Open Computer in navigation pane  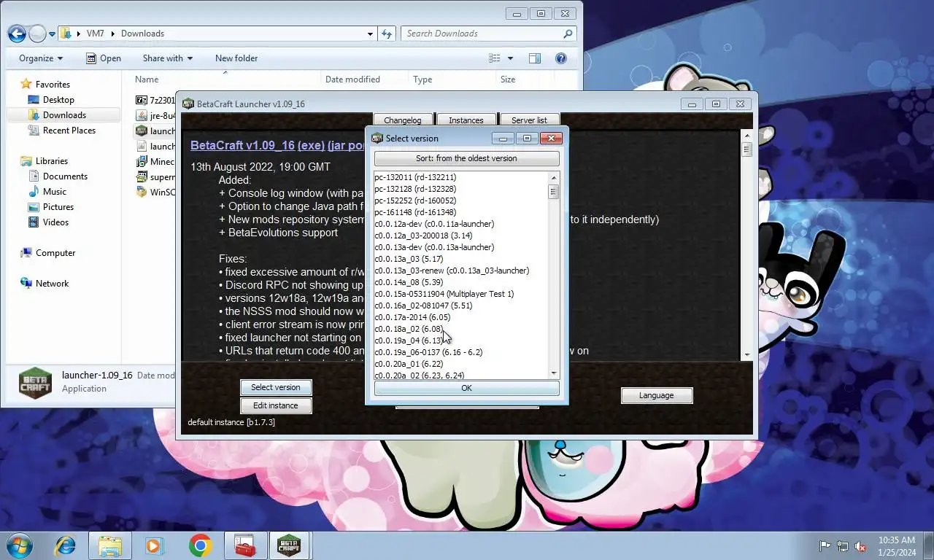coord(55,253)
